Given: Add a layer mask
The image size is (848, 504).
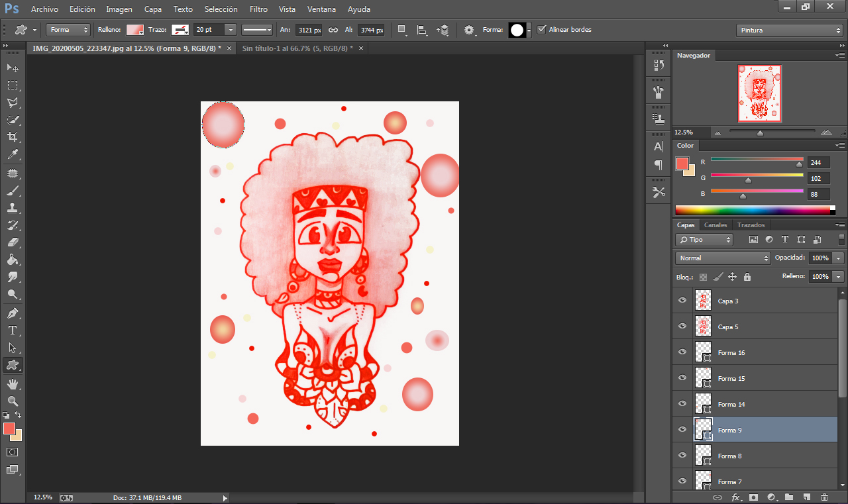Looking at the screenshot, I should click(753, 497).
